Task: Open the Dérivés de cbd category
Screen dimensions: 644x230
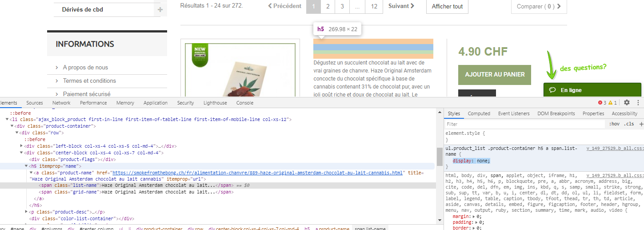Action: (x=83, y=10)
